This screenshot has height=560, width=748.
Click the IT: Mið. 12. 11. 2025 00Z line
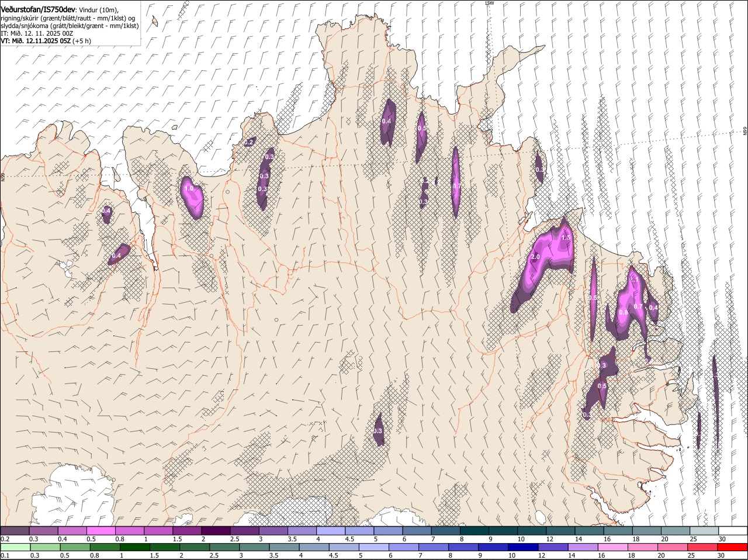37,33
